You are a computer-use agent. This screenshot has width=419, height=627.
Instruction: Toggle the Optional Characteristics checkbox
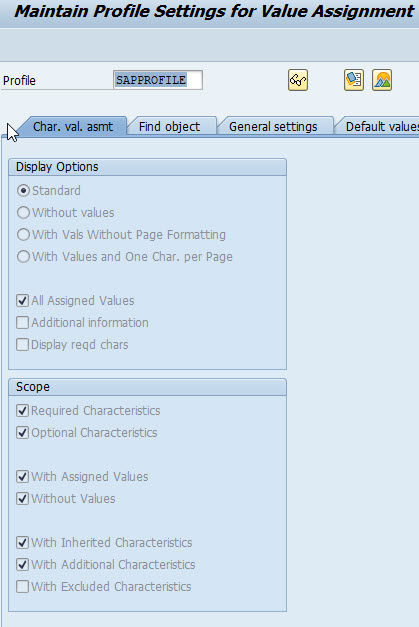tap(22, 432)
